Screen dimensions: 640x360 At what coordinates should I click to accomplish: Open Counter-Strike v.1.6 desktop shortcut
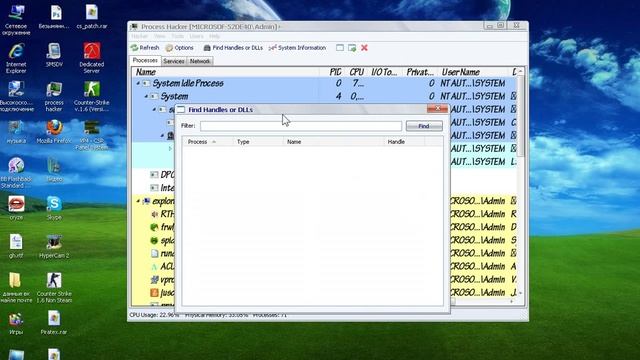tap(92, 96)
